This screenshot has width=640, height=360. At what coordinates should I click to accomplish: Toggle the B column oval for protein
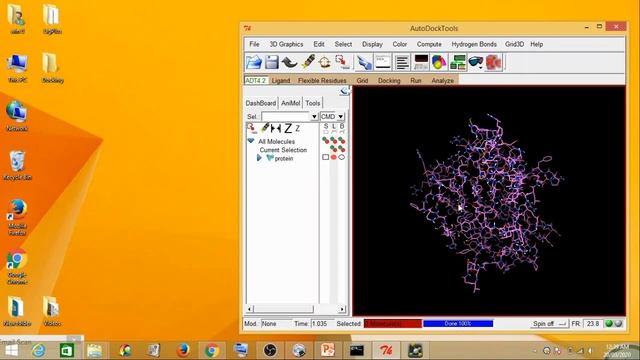tap(342, 157)
